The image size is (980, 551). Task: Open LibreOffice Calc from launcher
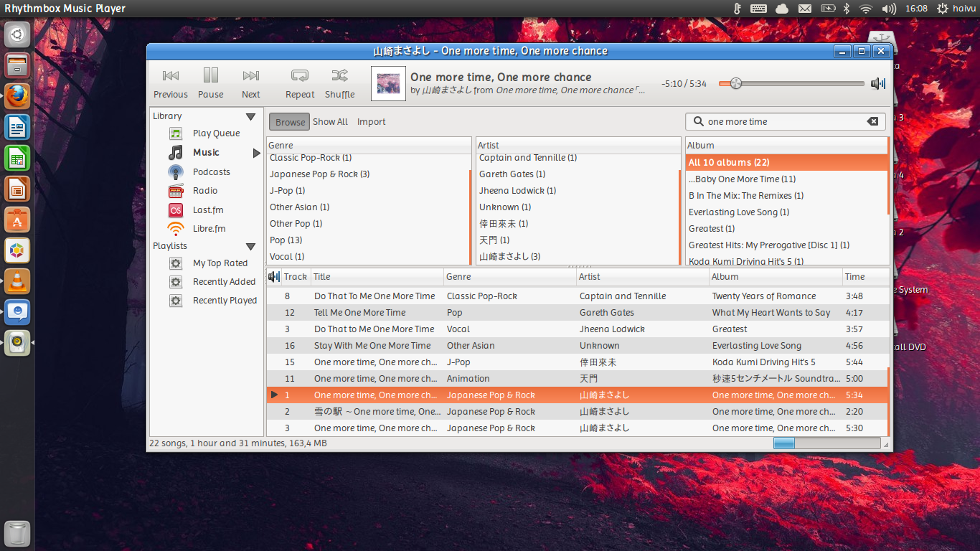coord(17,159)
